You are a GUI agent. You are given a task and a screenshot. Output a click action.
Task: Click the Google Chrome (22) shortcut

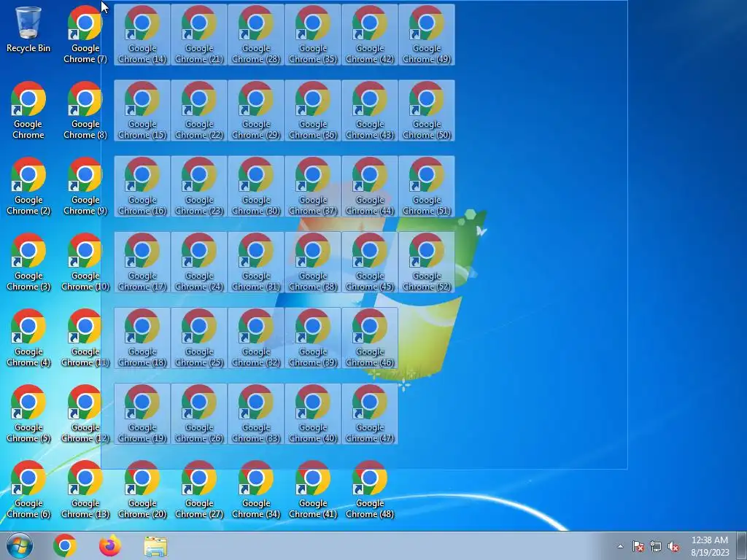pos(198,110)
